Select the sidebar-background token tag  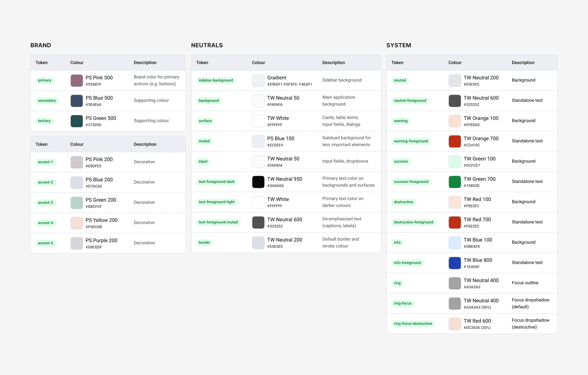coord(216,80)
